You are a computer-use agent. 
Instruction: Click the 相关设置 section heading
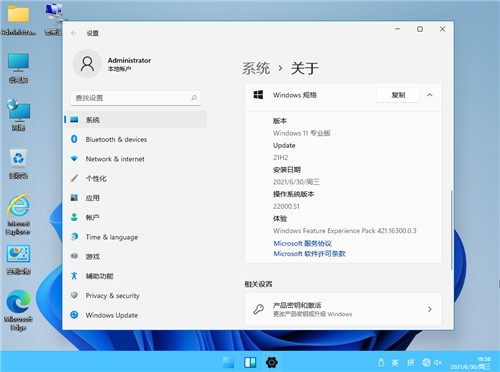pyautogui.click(x=258, y=284)
